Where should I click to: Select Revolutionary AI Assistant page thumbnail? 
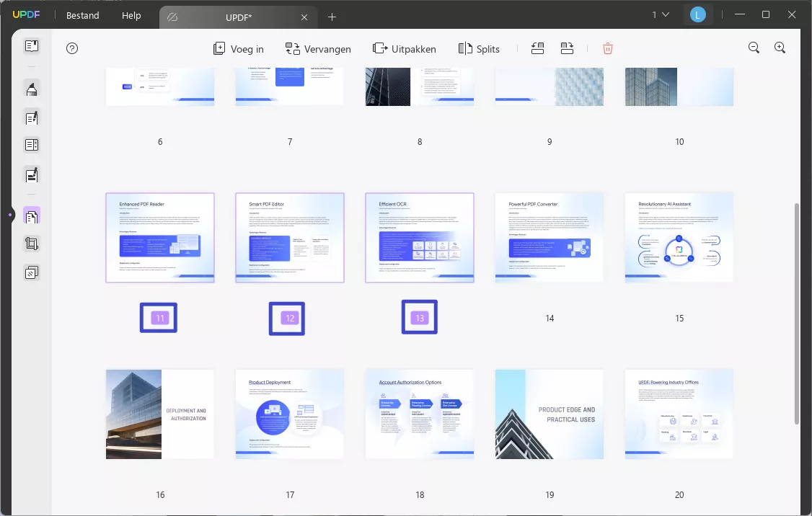point(679,238)
